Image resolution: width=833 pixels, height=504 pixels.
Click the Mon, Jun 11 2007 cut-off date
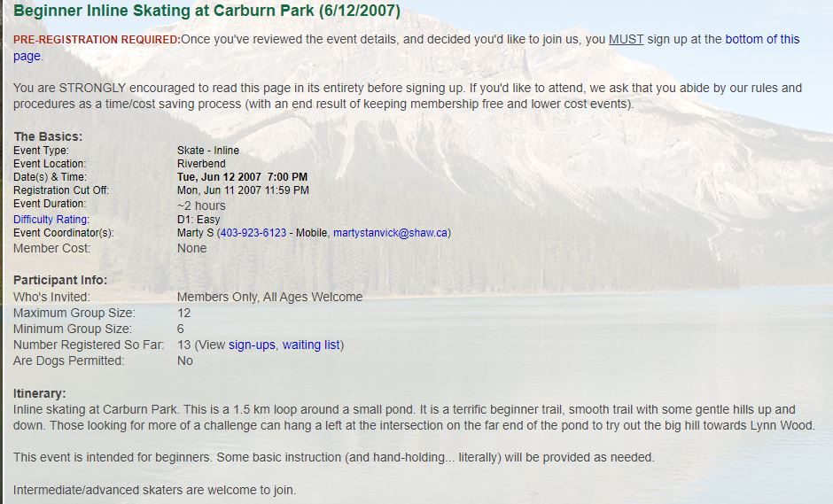click(x=219, y=190)
